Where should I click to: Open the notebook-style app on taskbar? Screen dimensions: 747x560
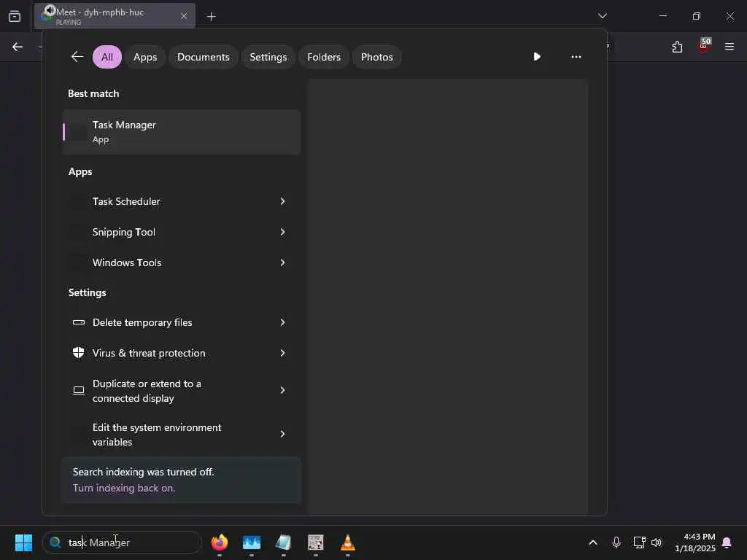284,542
